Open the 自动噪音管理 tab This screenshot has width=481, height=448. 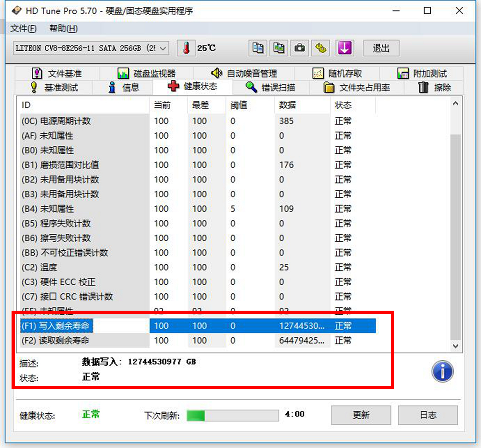pyautogui.click(x=244, y=73)
